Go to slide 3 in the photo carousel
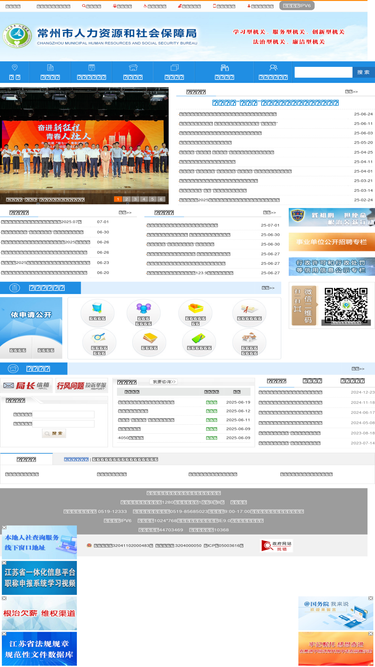The width and height of the screenshot is (375, 667). (135, 199)
